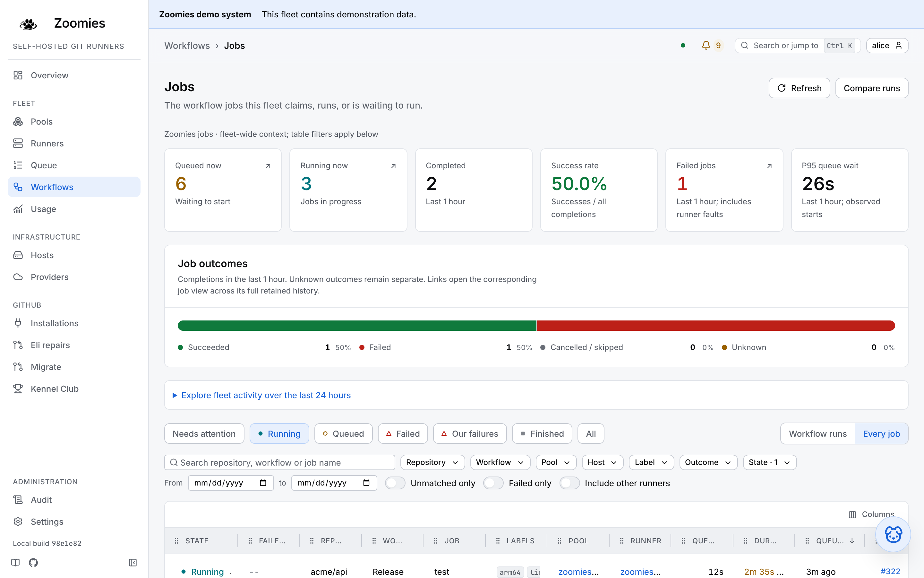The image size is (924, 578).
Task: Collapse the sidebar with the panel icon
Action: (x=133, y=562)
